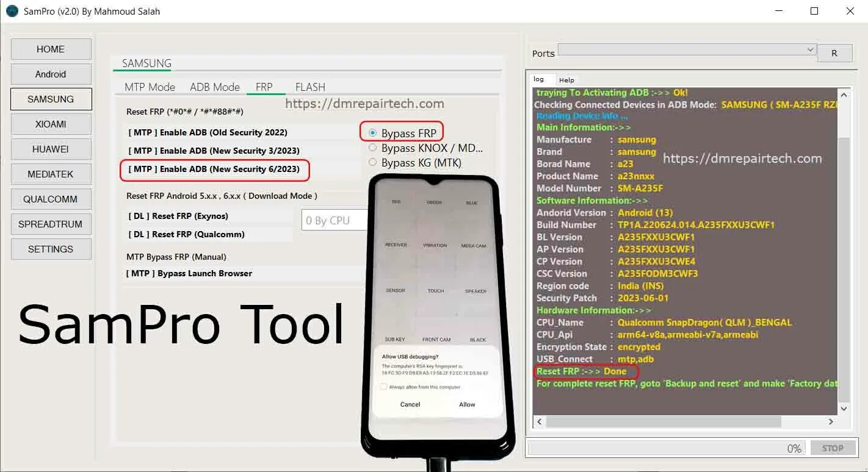This screenshot has height=472, width=868.
Task: Switch to the ADB Mode tab
Action: (x=215, y=87)
